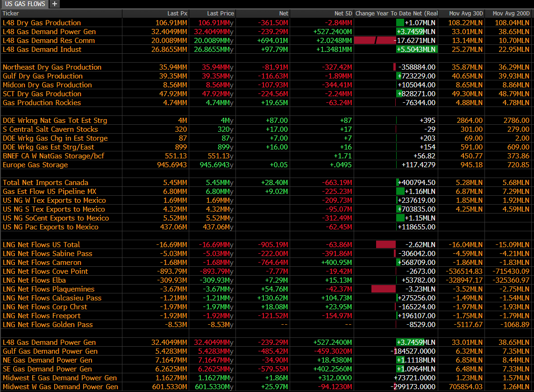Select Europe Gas Storage ticker
The height and width of the screenshot is (392, 534).
pos(36,164)
